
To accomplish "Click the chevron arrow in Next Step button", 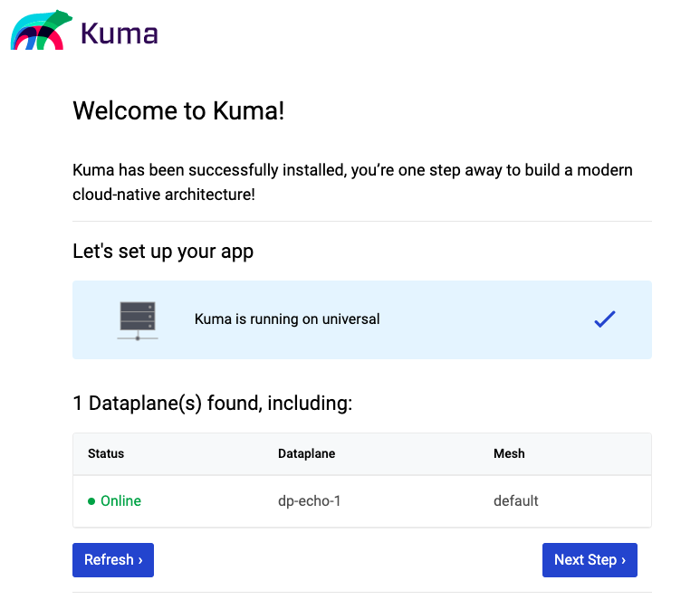I will coord(624,560).
